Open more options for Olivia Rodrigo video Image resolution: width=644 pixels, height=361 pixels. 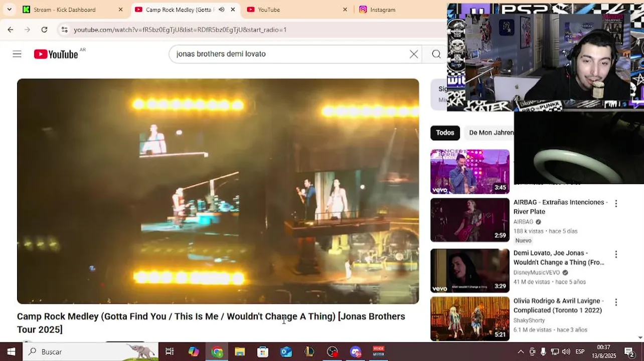pyautogui.click(x=616, y=302)
